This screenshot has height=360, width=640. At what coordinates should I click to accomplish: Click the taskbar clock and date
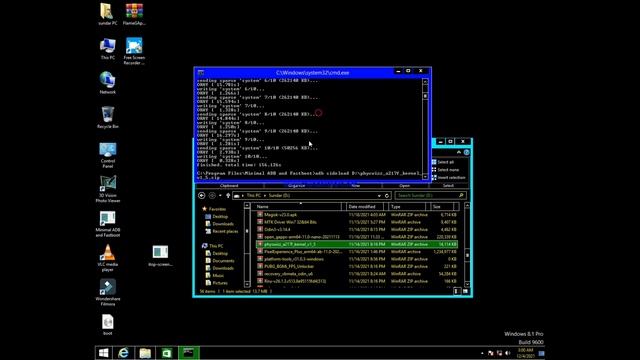coord(525,353)
